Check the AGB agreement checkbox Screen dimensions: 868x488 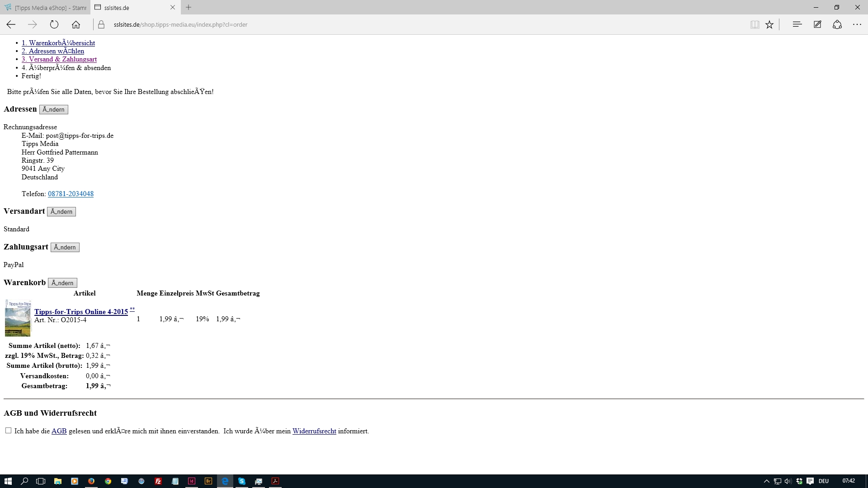(8, 431)
